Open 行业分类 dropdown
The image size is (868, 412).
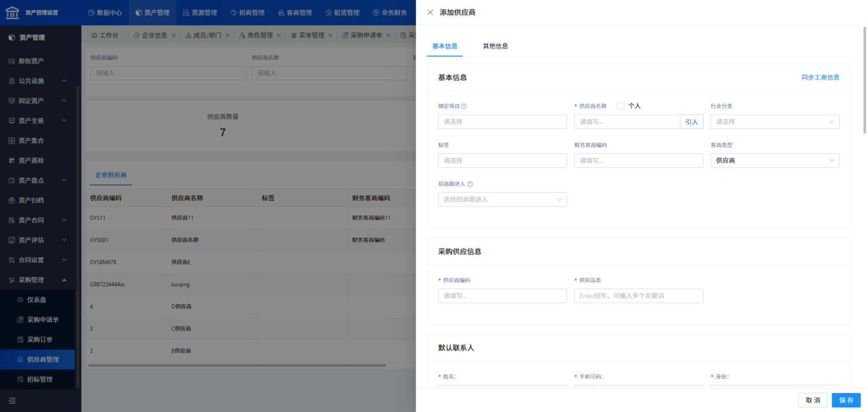775,122
